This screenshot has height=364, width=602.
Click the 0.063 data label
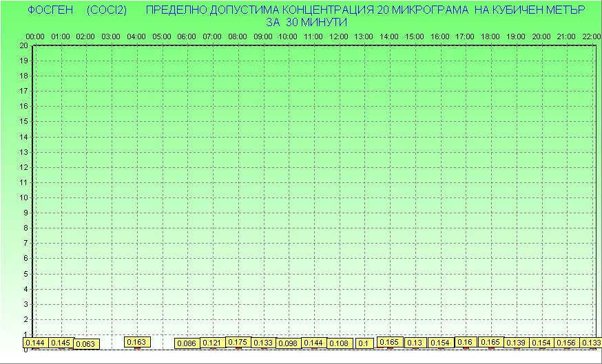click(86, 344)
